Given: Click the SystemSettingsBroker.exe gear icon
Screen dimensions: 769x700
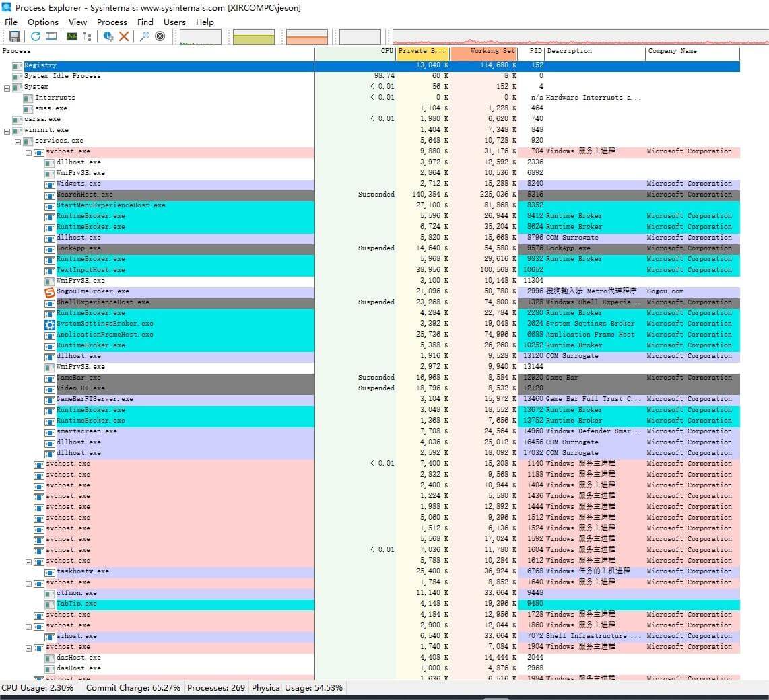Looking at the screenshot, I should coord(49,324).
